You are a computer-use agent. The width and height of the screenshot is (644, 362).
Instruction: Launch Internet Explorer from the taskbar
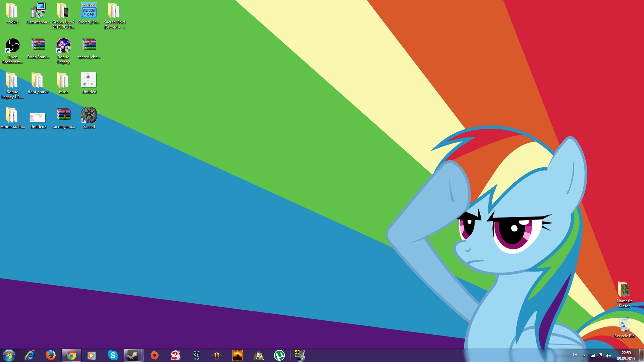pyautogui.click(x=30, y=355)
